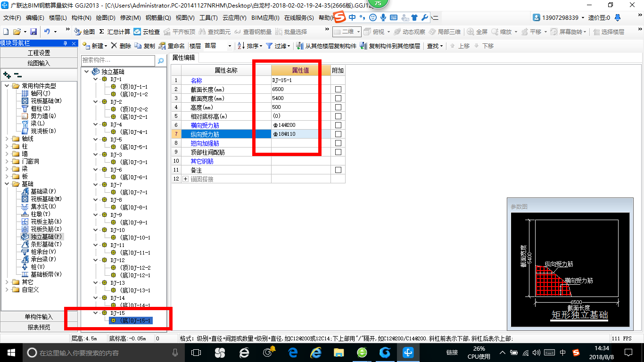Undo the last action with the arrow icon

pyautogui.click(x=47, y=32)
